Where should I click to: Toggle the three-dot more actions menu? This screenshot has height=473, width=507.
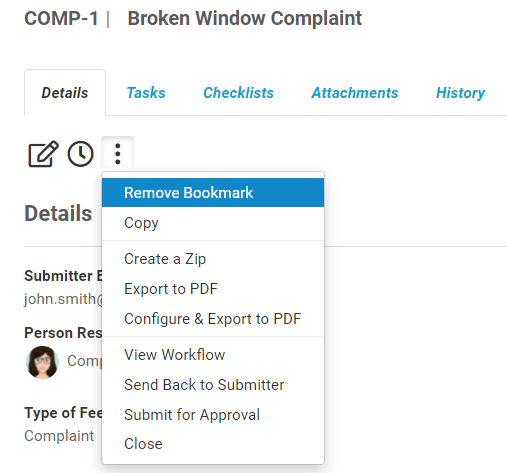pyautogui.click(x=117, y=154)
